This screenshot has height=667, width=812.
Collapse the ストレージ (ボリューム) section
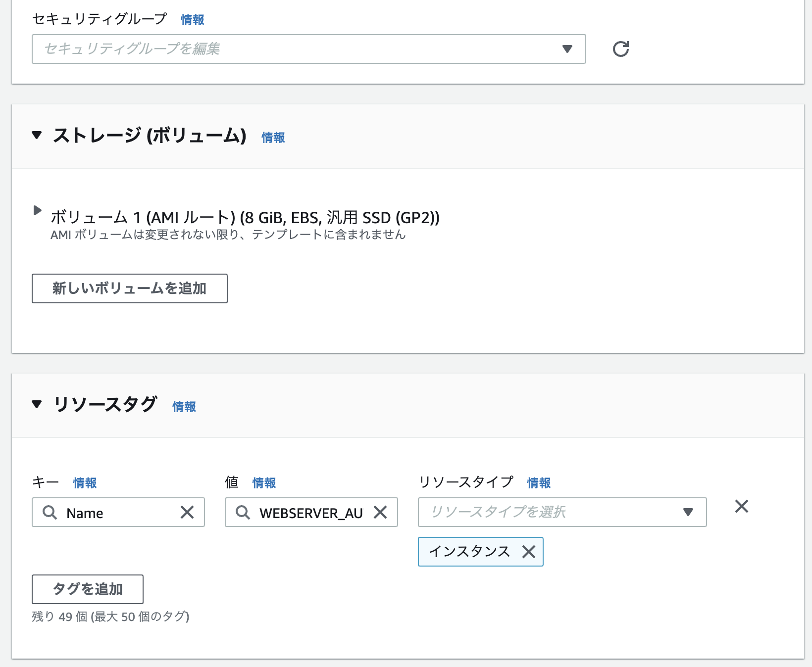point(37,136)
